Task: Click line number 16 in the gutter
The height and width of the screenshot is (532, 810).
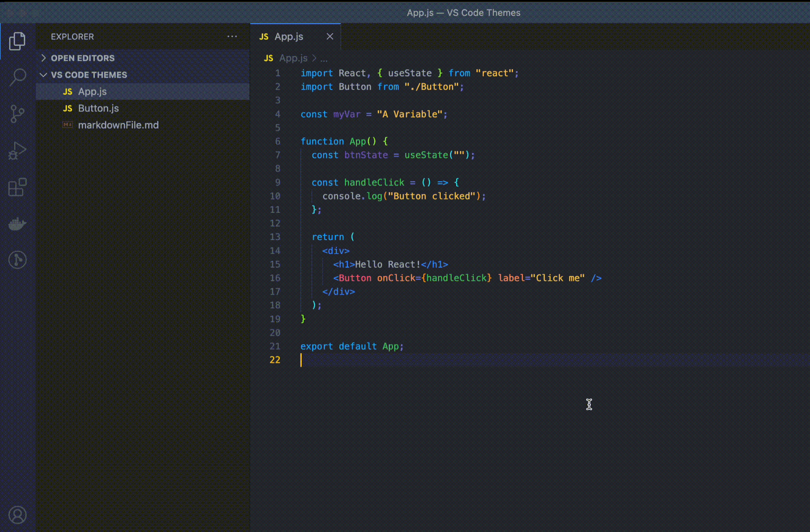Action: pyautogui.click(x=275, y=278)
